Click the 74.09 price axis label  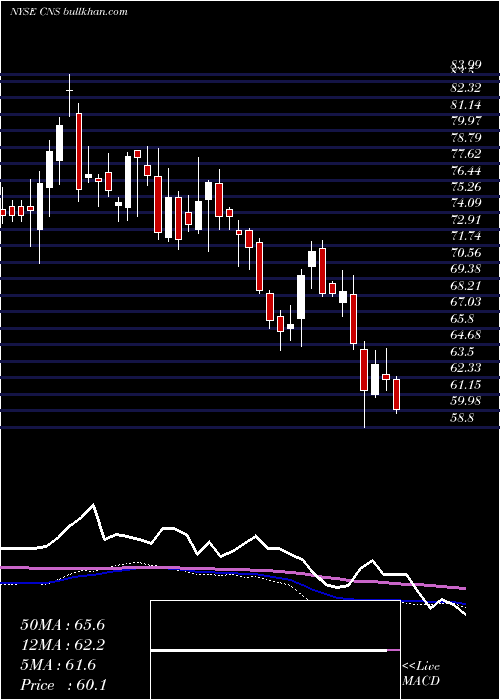[x=466, y=203]
